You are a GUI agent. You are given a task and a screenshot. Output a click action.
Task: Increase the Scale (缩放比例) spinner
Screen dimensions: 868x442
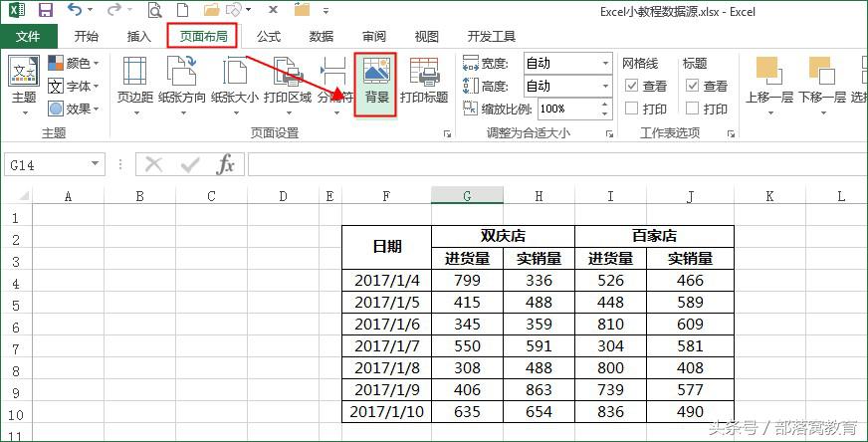605,104
